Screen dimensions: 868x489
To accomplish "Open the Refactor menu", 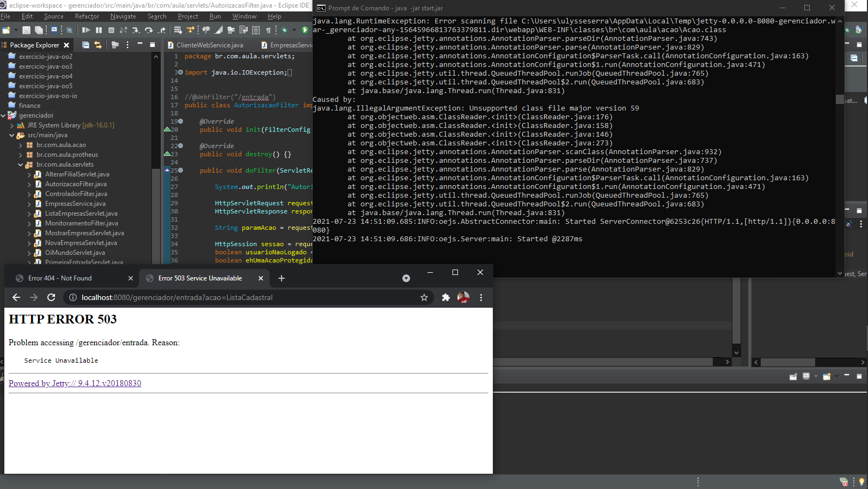I will pyautogui.click(x=87, y=16).
